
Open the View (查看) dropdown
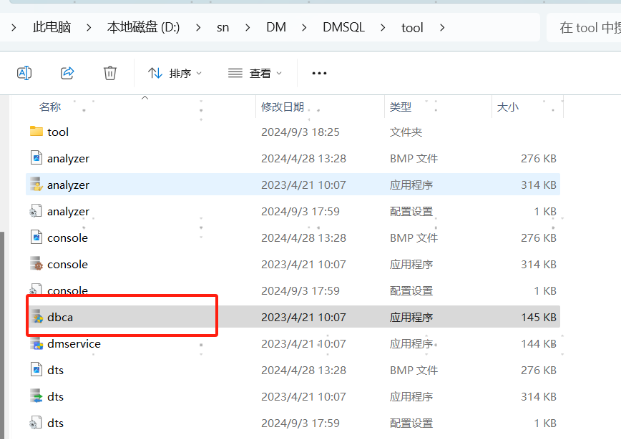pyautogui.click(x=255, y=73)
